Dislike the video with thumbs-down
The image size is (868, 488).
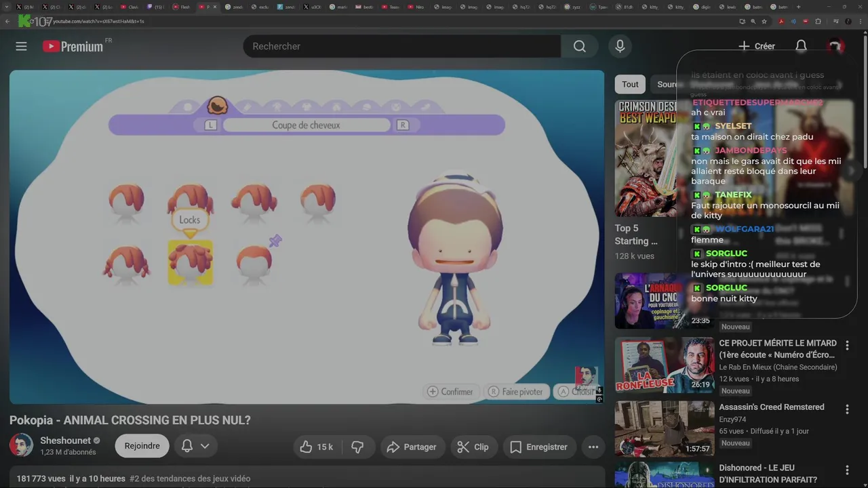(x=357, y=447)
